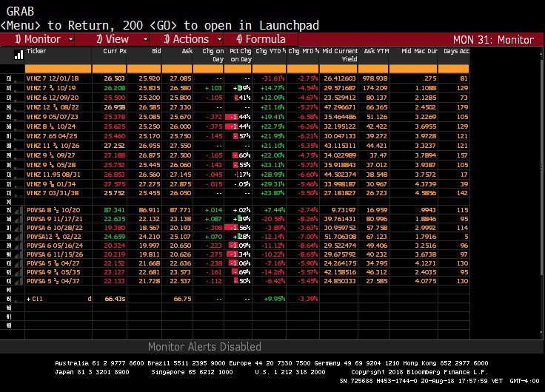Image resolution: width=545 pixels, height=392 pixels.
Task: Sort by the Bid column header
Action: click(156, 51)
